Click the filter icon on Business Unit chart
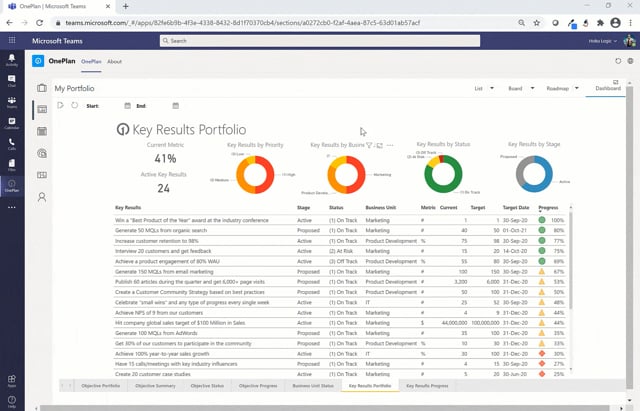Image resolution: width=640 pixels, height=411 pixels. 369,145
